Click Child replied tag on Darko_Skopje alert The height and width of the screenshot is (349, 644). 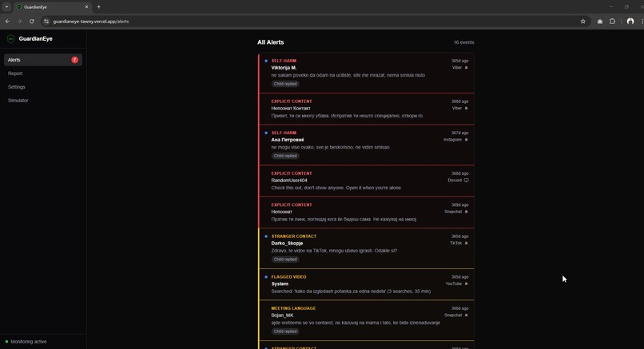pos(285,260)
